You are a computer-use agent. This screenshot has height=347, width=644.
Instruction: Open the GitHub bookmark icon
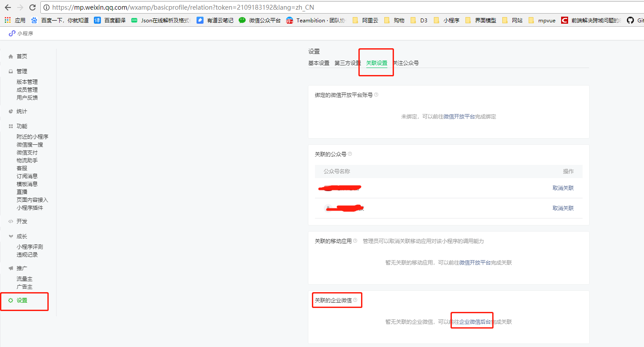630,20
